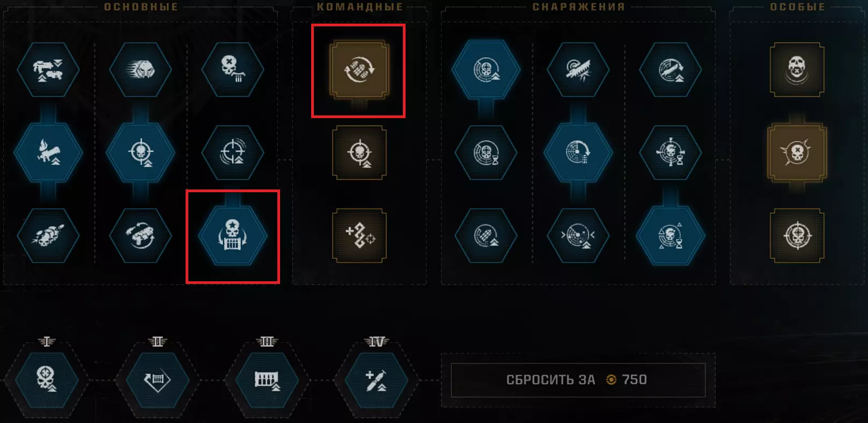Select the rotating crosshair perk in Основные
Image resolution: width=868 pixels, height=423 pixels.
pos(233,152)
